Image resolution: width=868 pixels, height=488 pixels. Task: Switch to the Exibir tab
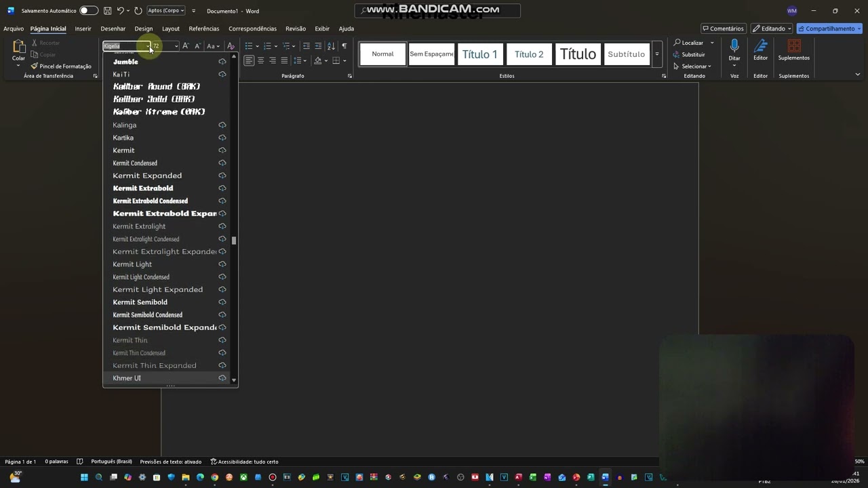point(322,28)
